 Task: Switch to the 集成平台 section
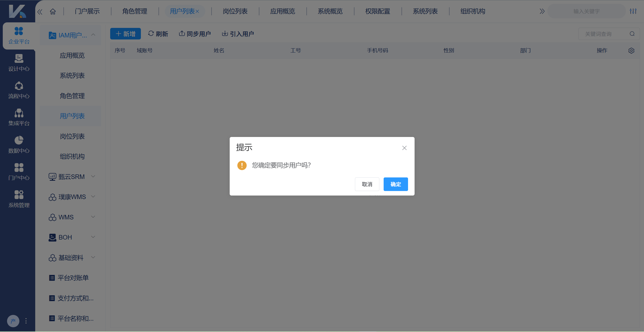coord(18,117)
